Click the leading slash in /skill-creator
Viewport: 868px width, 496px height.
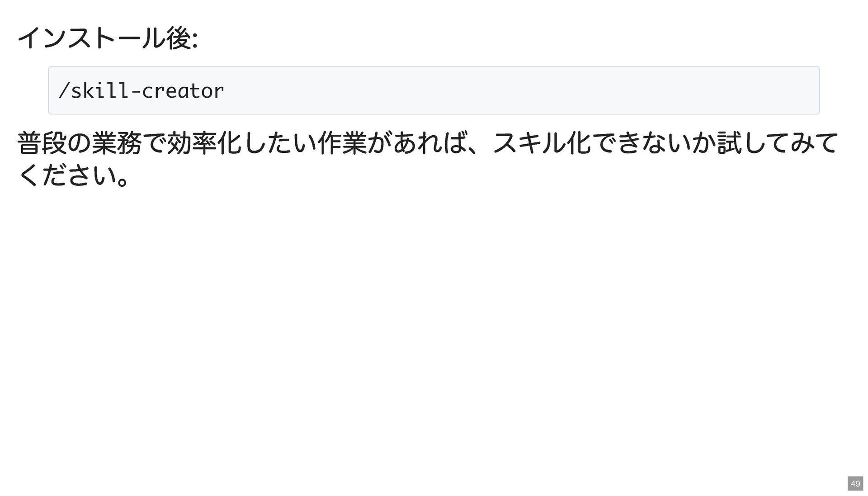[64, 91]
